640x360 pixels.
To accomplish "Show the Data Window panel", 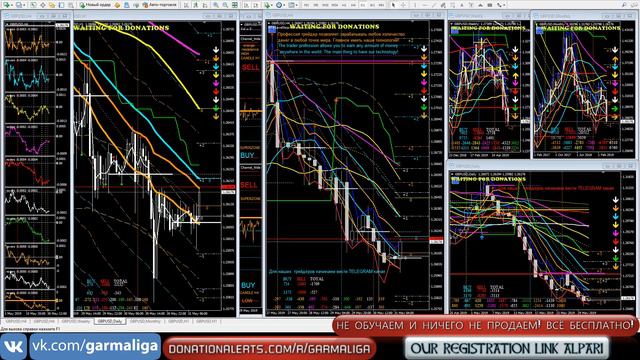I will click(x=42, y=5).
